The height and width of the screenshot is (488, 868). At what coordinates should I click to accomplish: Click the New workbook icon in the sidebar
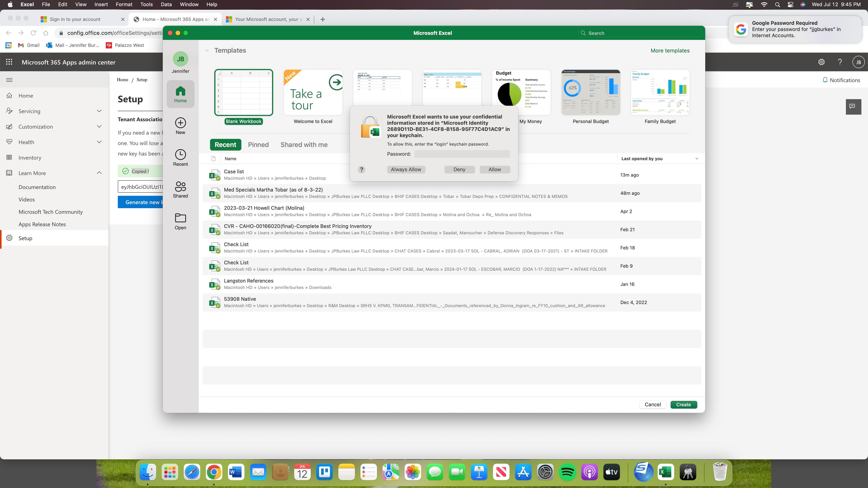coord(180,125)
